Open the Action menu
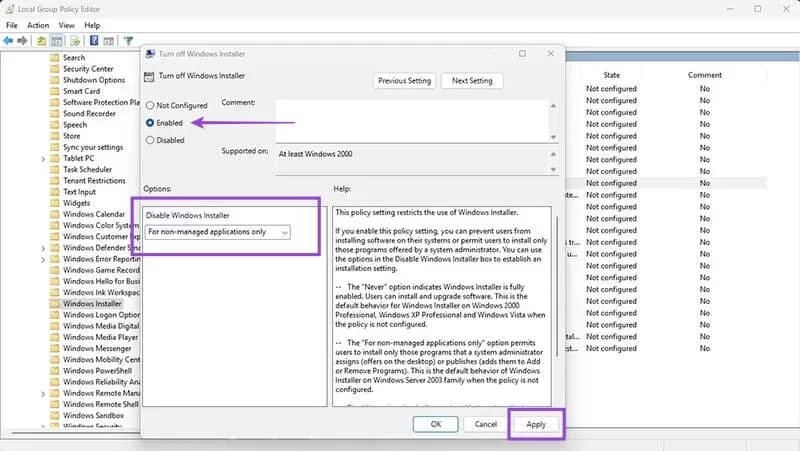 pos(38,25)
